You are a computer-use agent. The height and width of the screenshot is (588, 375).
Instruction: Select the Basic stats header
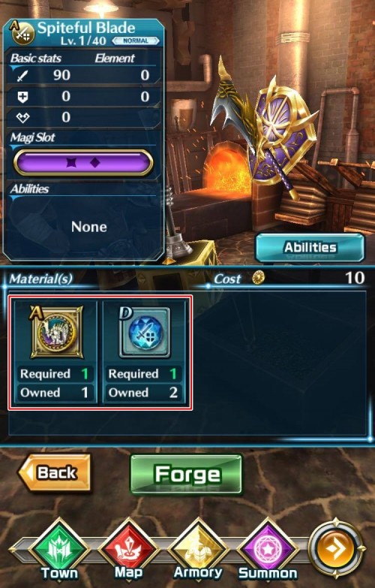(35, 58)
